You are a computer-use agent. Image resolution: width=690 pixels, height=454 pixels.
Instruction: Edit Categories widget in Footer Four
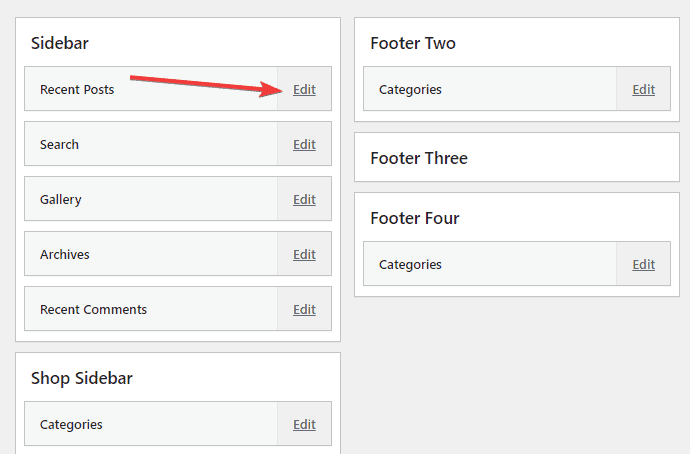(x=643, y=265)
